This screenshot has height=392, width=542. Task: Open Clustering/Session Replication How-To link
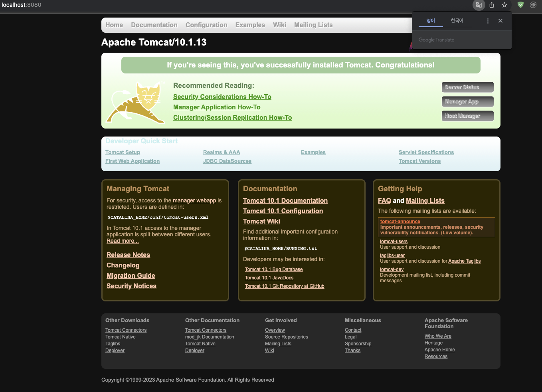233,117
